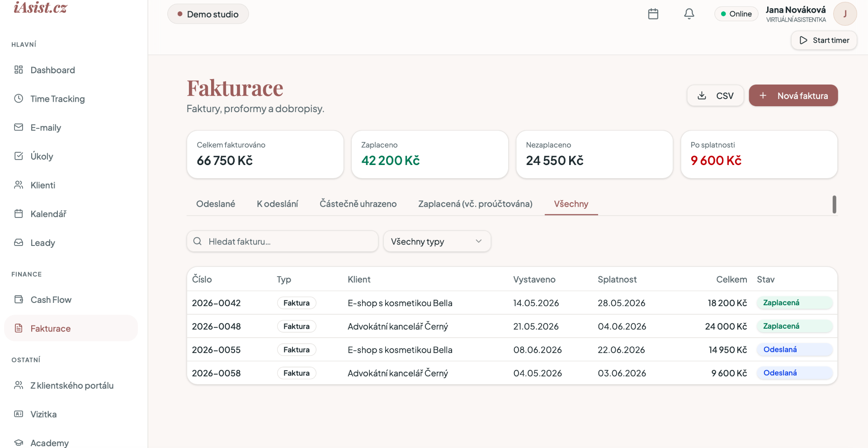Click the Zaplaceno 42 200 Kč card
The width and height of the screenshot is (868, 448).
point(429,154)
